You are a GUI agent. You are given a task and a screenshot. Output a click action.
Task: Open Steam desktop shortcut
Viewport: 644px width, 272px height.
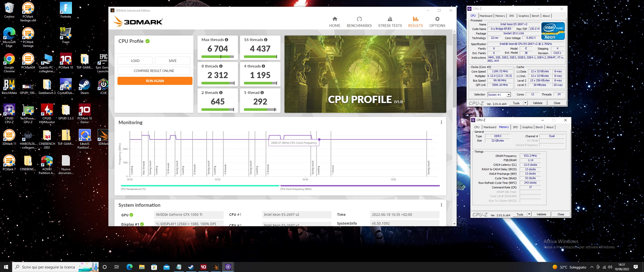coord(85,87)
